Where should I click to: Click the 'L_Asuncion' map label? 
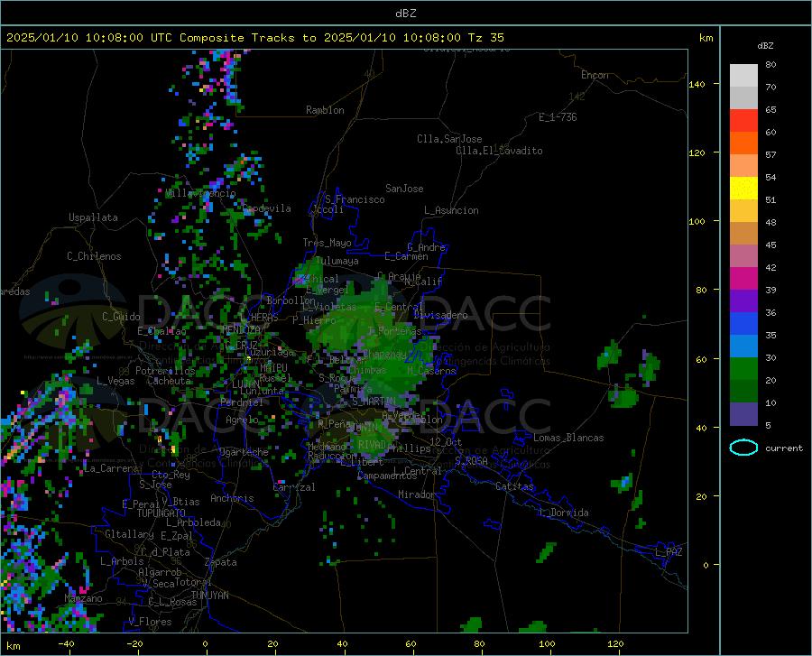451,210
